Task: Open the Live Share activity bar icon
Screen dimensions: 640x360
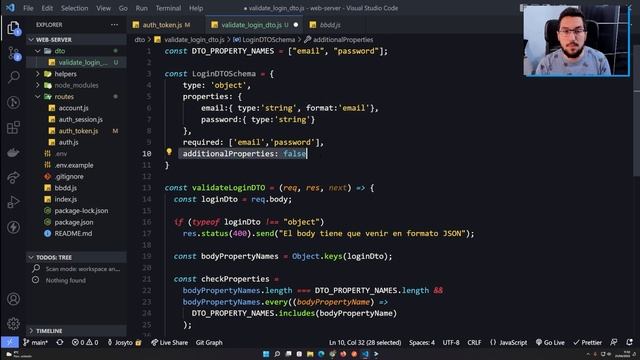Action: tap(13, 177)
